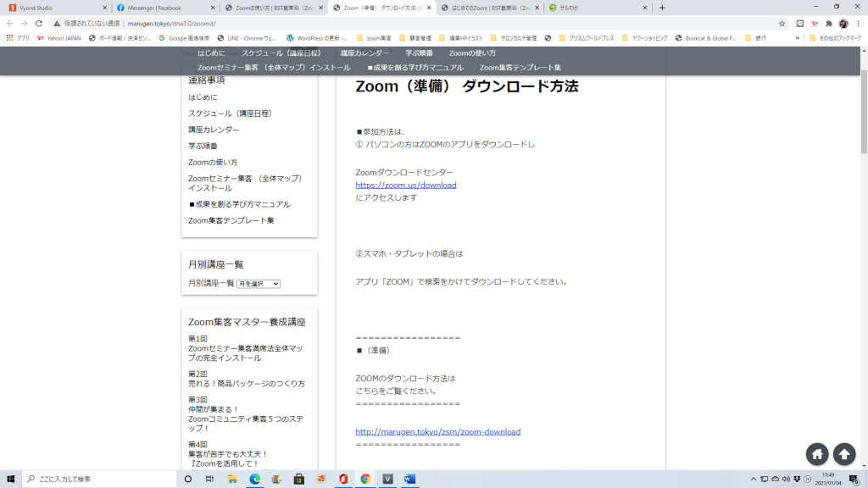Open the Yahoo! JAPAN bookmark
This screenshot has width=868, height=488.
[x=58, y=38]
